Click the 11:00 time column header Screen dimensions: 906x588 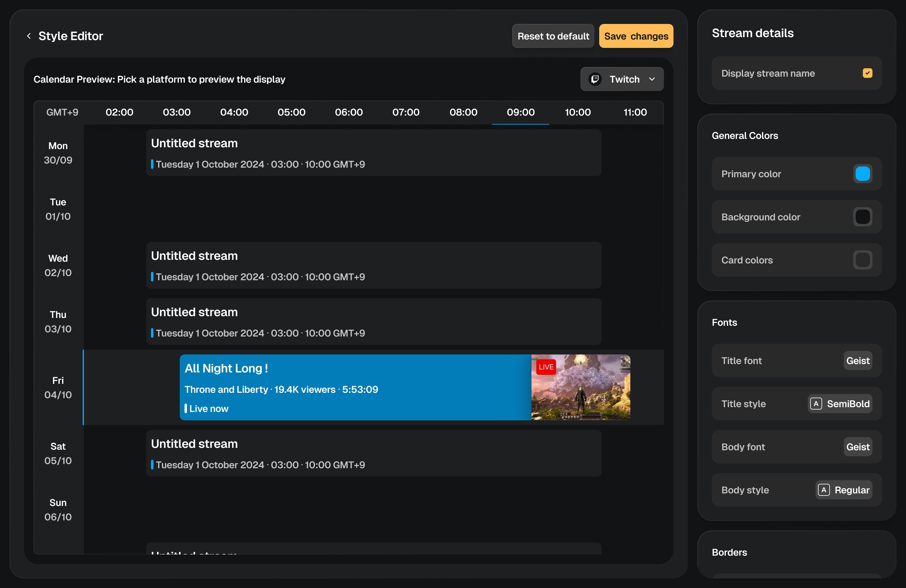coord(635,112)
